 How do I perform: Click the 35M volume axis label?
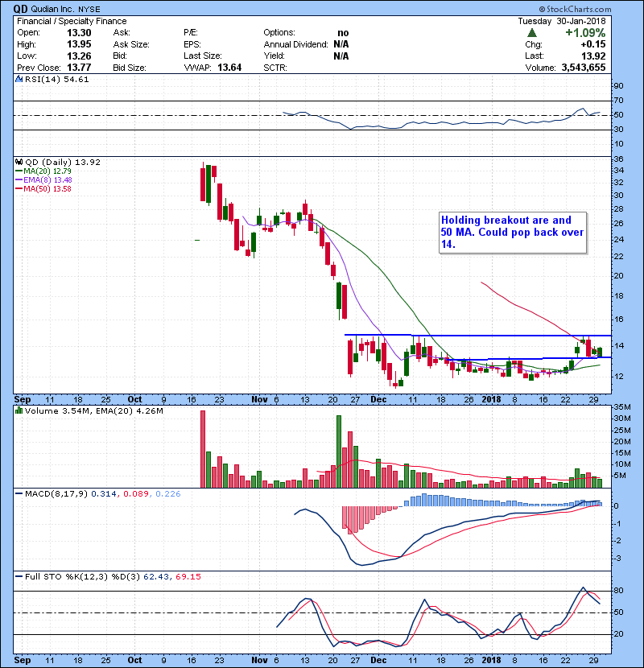click(622, 407)
